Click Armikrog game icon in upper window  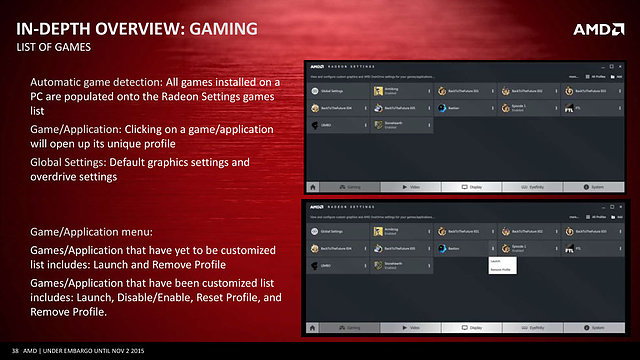[x=378, y=91]
